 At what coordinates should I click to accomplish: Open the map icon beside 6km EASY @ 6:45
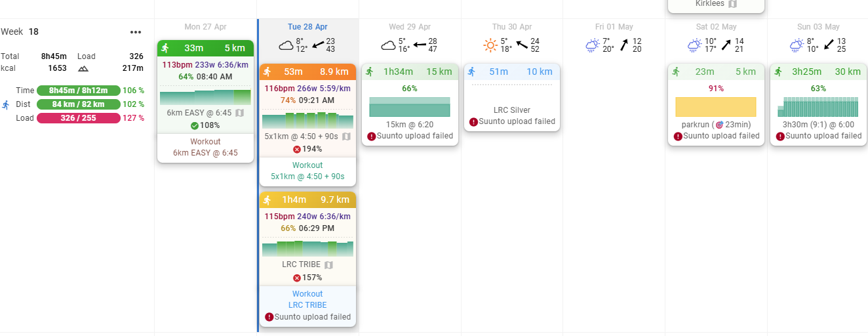239,113
